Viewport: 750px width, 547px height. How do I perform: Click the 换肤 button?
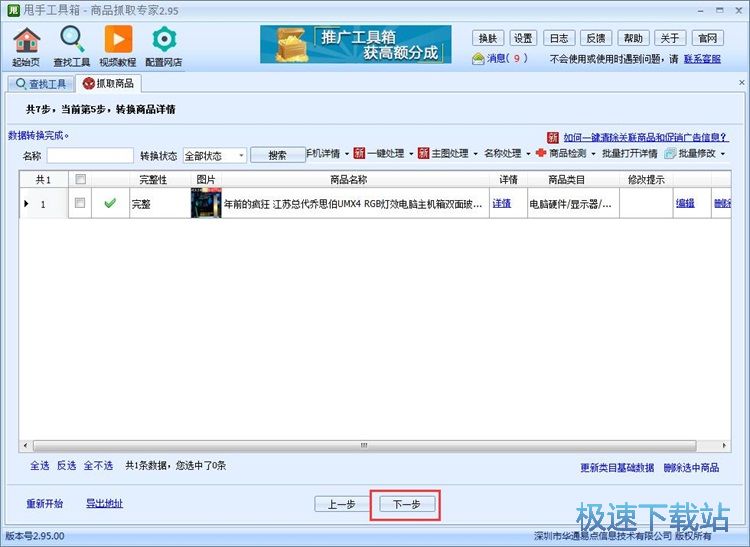(488, 38)
